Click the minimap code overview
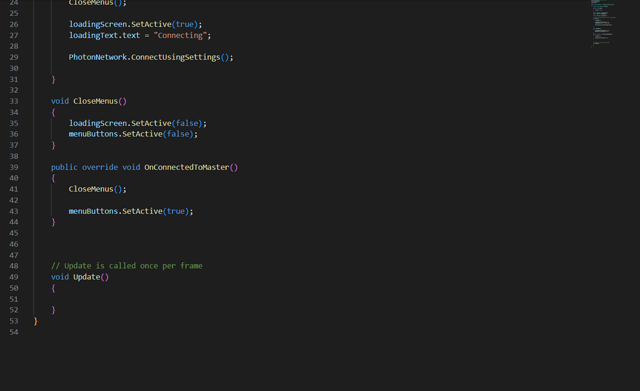 click(603, 24)
